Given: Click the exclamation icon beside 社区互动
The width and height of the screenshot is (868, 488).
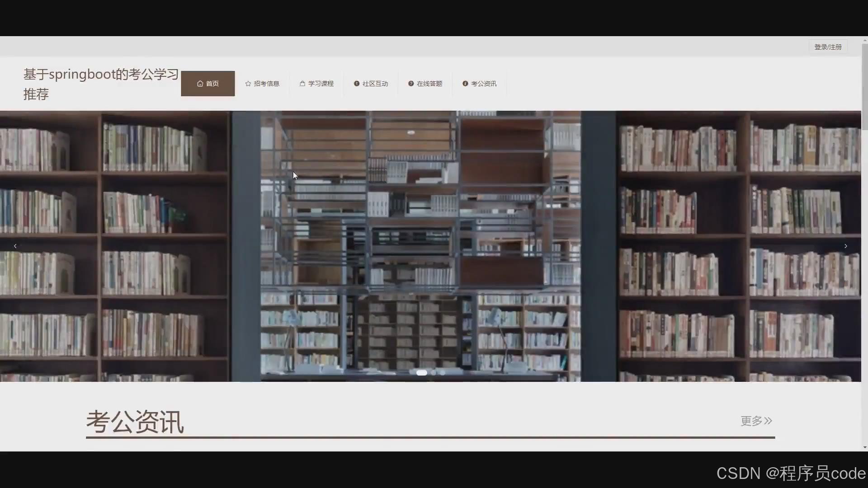Looking at the screenshot, I should pos(356,84).
